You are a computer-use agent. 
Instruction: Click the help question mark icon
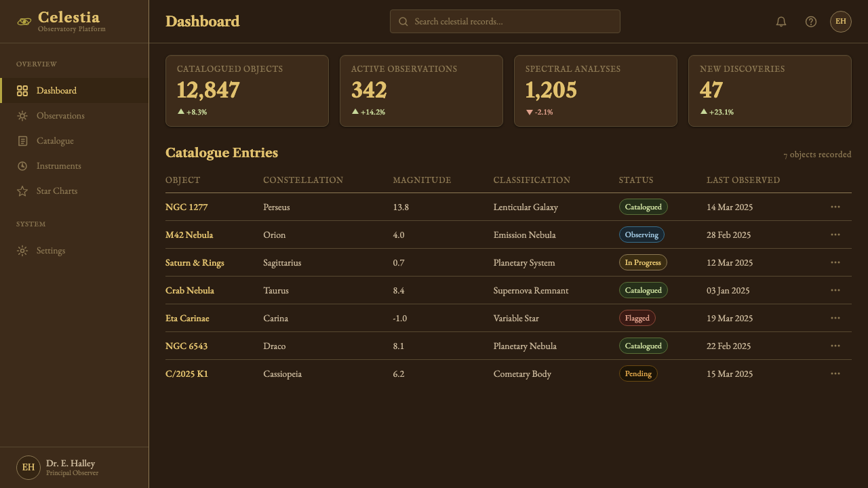pyautogui.click(x=811, y=22)
